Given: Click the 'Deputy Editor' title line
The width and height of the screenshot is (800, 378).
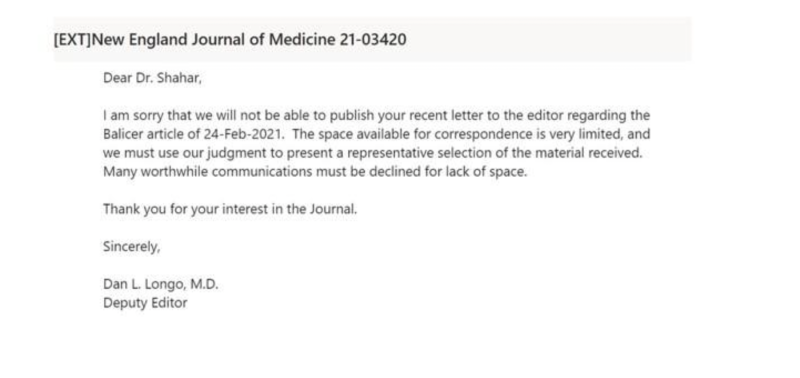Looking at the screenshot, I should coord(145,303).
